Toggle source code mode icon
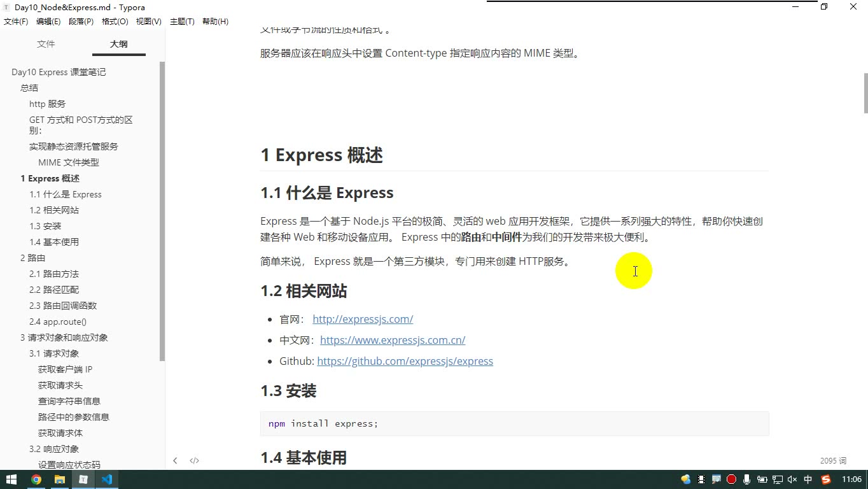 coord(195,460)
